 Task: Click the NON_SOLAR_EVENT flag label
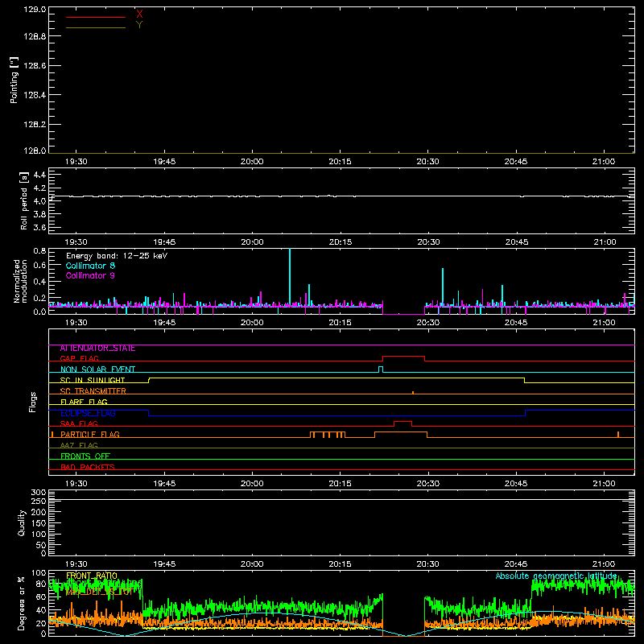tap(97, 369)
